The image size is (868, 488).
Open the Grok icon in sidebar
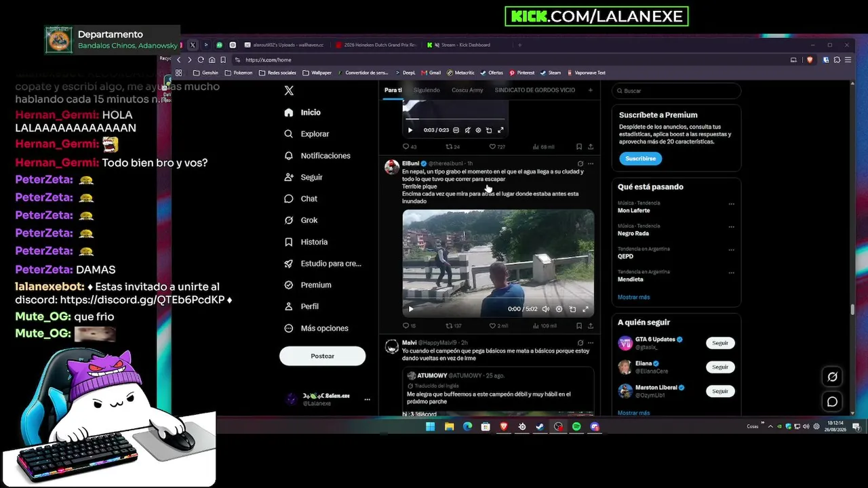(289, 220)
